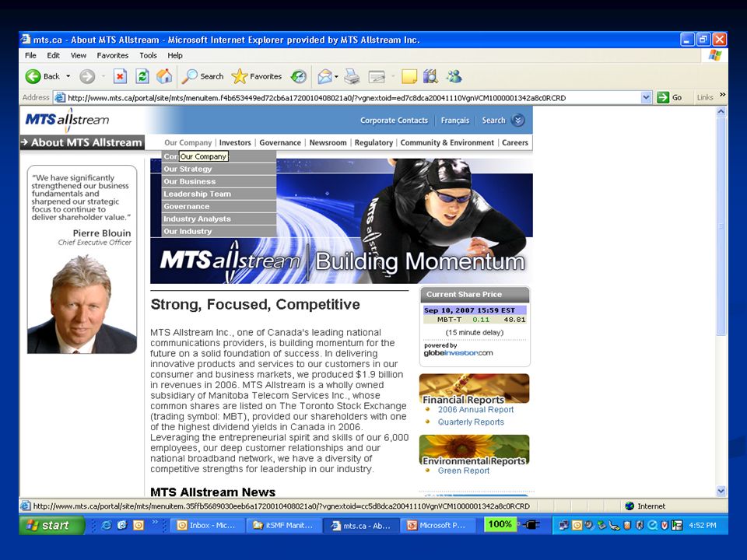The width and height of the screenshot is (747, 560).
Task: Open the Quarterly Reports link
Action: pyautogui.click(x=471, y=422)
